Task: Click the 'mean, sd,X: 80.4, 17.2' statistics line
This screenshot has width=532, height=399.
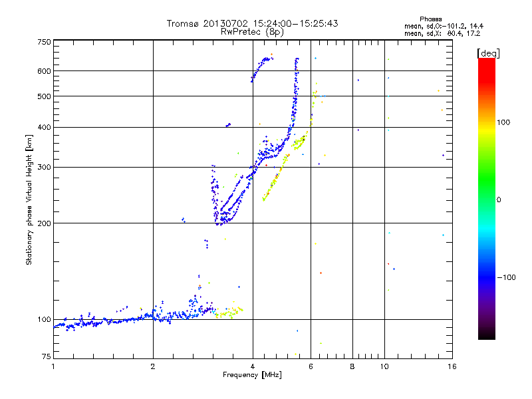Action: [x=442, y=33]
